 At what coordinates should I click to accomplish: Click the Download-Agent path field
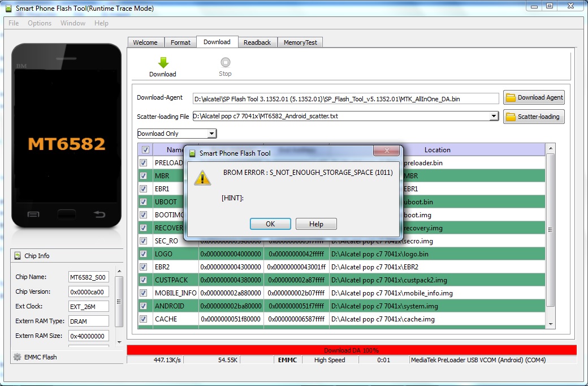point(345,98)
